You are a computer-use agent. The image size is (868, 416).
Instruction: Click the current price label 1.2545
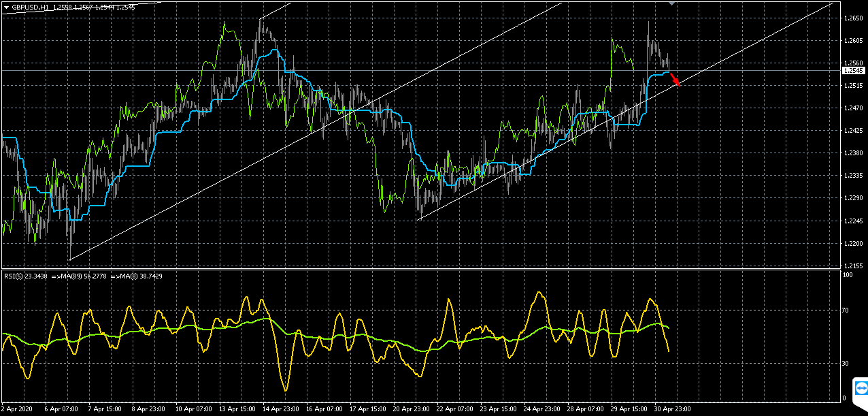coord(853,70)
